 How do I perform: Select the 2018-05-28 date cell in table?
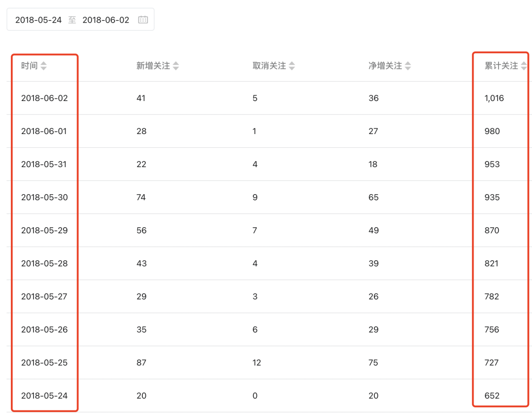click(44, 264)
